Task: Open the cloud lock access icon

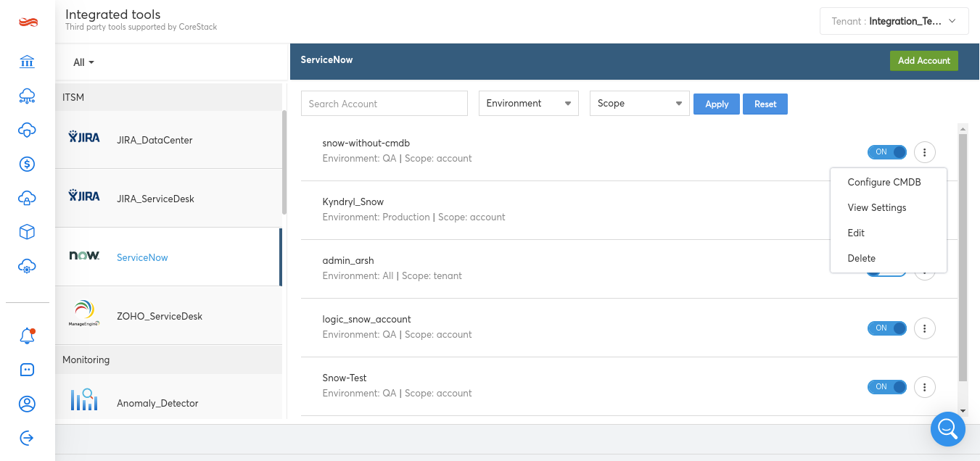Action: [x=27, y=198]
